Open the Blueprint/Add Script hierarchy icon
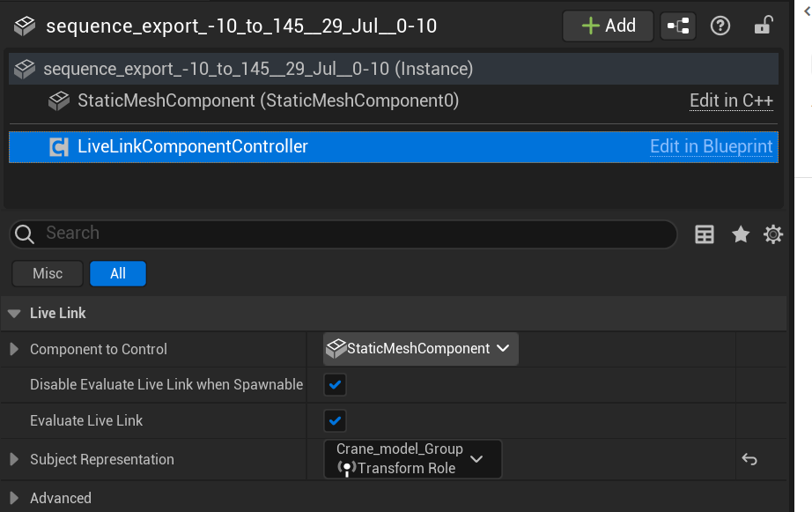The height and width of the screenshot is (512, 812). coord(678,26)
